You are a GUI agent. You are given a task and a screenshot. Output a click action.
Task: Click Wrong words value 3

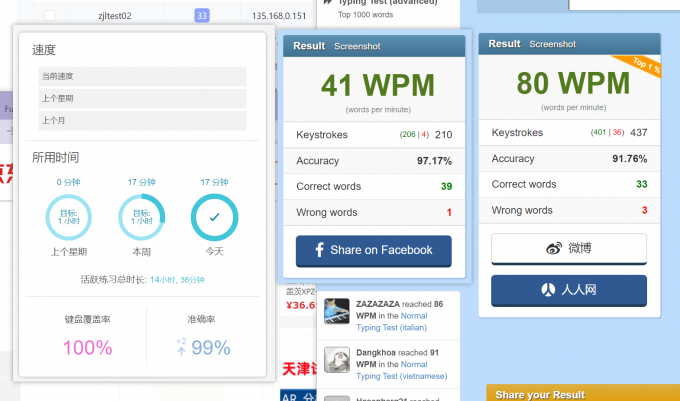644,210
